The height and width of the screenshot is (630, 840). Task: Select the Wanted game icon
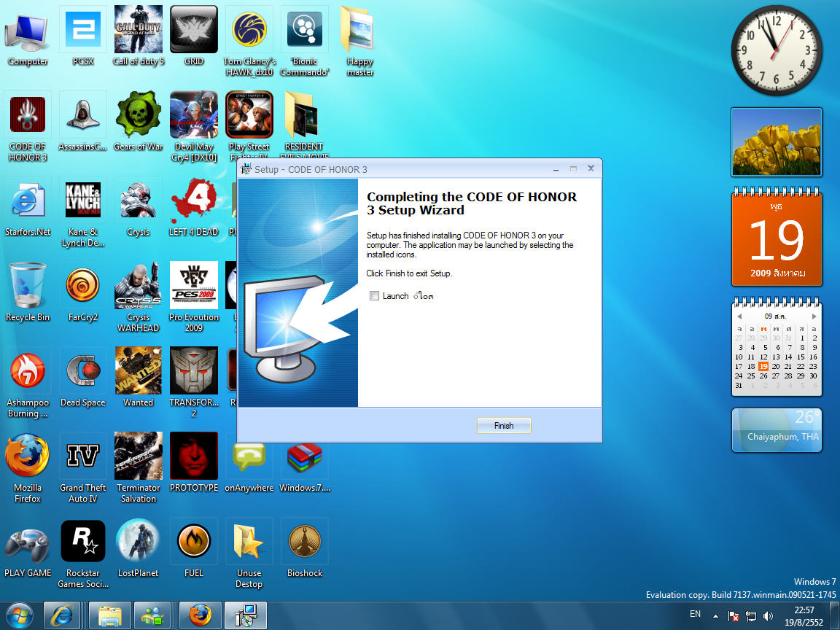tap(139, 378)
